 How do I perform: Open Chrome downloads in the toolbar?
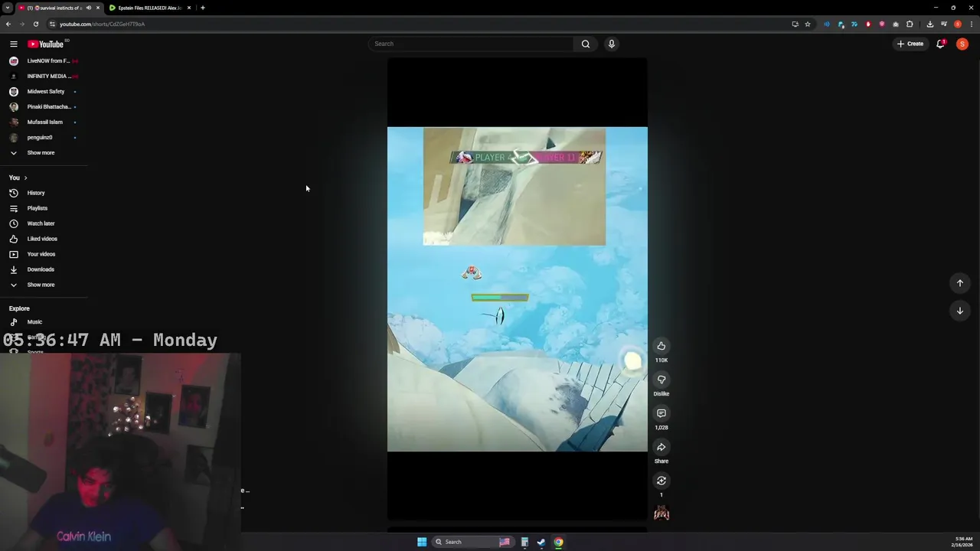click(930, 24)
